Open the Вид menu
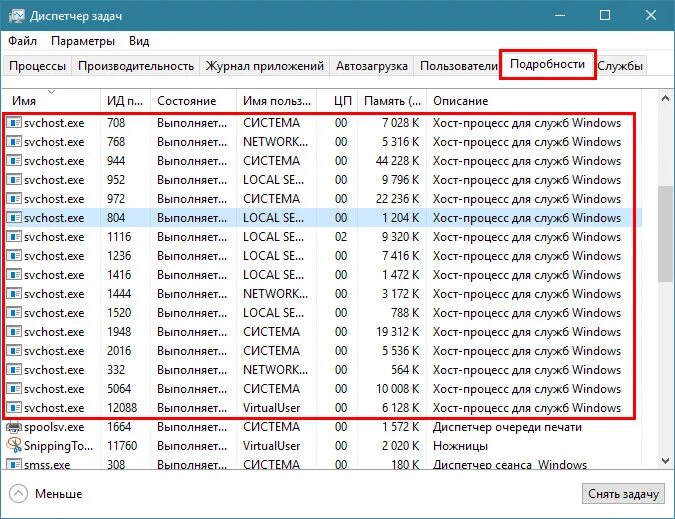The height and width of the screenshot is (519, 675). click(139, 41)
